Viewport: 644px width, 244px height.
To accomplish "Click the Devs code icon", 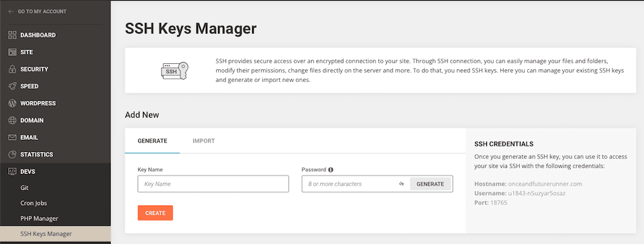I will (x=12, y=171).
